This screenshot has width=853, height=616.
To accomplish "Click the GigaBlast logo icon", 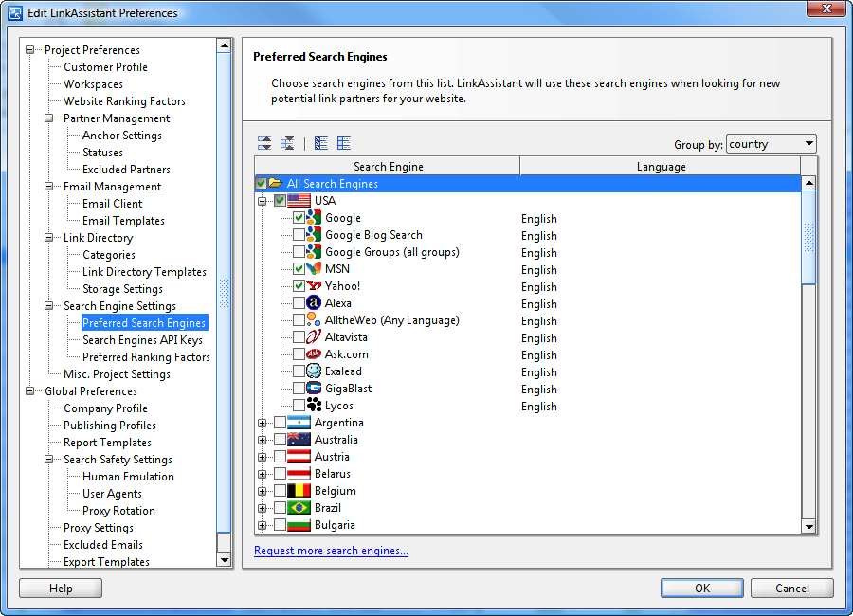I will (314, 388).
